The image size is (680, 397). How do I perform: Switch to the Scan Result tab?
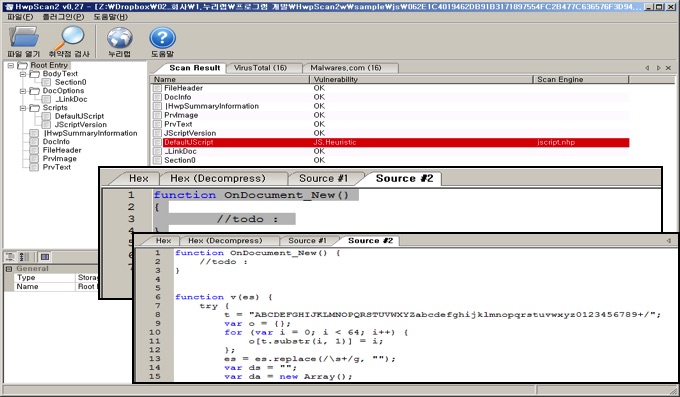tap(194, 68)
